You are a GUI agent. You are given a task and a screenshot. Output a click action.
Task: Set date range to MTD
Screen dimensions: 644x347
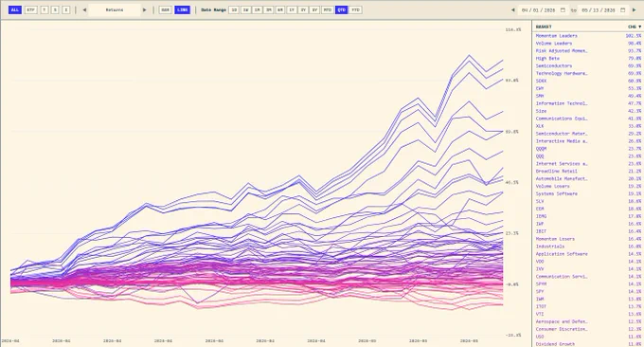pos(327,9)
